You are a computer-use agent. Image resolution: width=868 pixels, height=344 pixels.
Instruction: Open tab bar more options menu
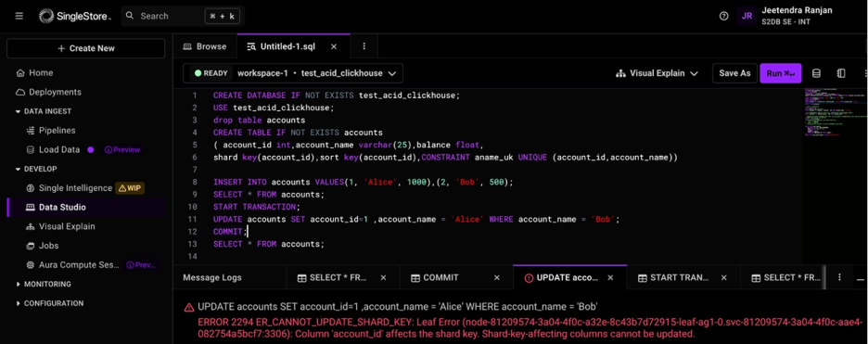coord(364,46)
